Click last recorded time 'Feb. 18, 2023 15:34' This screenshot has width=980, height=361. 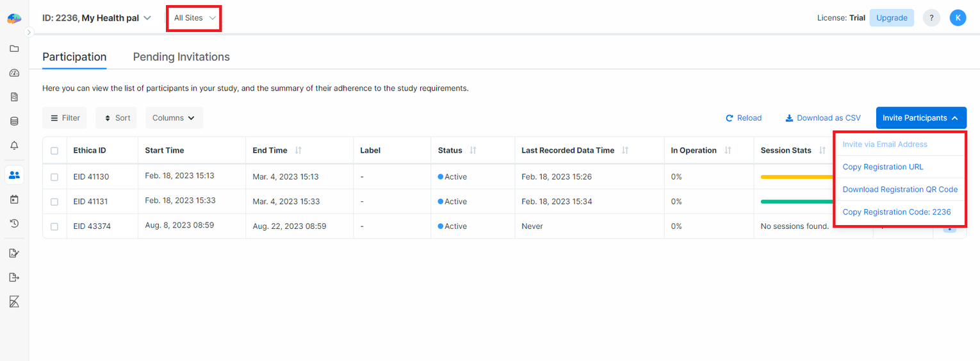click(x=557, y=202)
